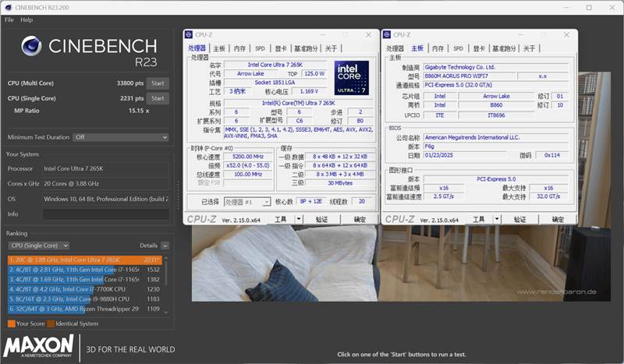
Task: Open the Minimum Test Duration dropdown
Action: [121, 137]
